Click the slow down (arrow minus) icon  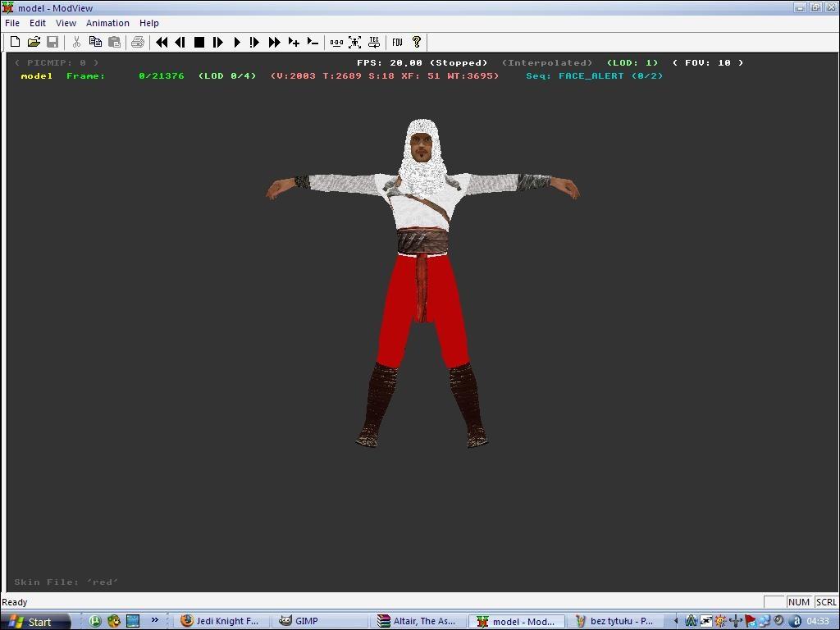(313, 42)
